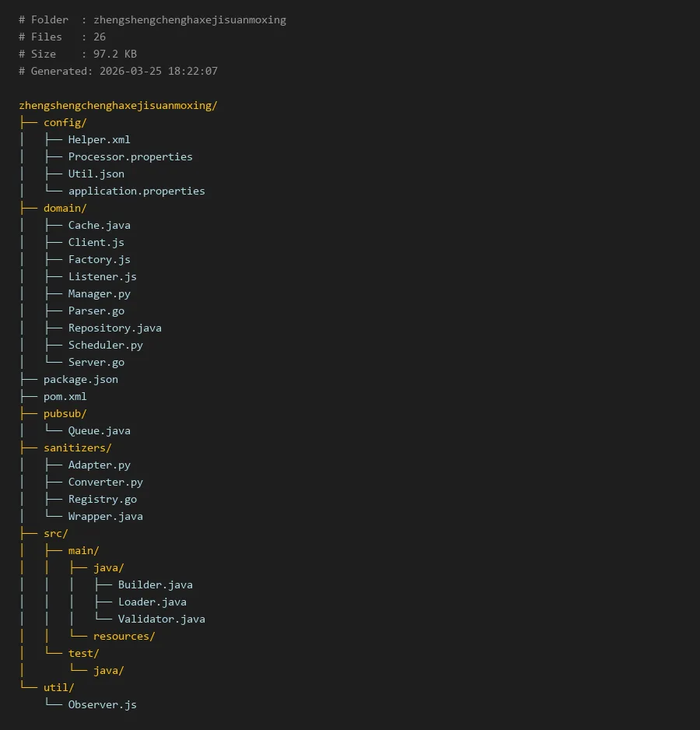Click the root folder zhengshengchenghaxejisuanmoxing/
Screen dimensions: 700x730
[x=117, y=105]
